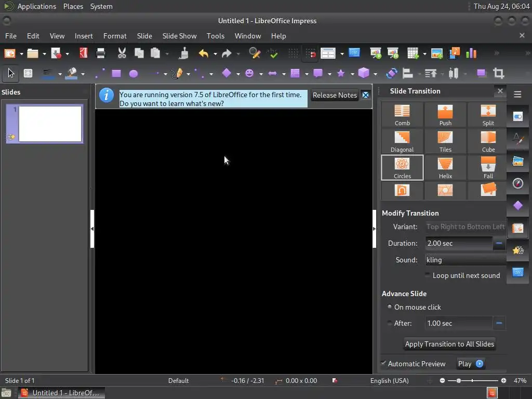Toggle Display Grid toolbar button

(293, 54)
